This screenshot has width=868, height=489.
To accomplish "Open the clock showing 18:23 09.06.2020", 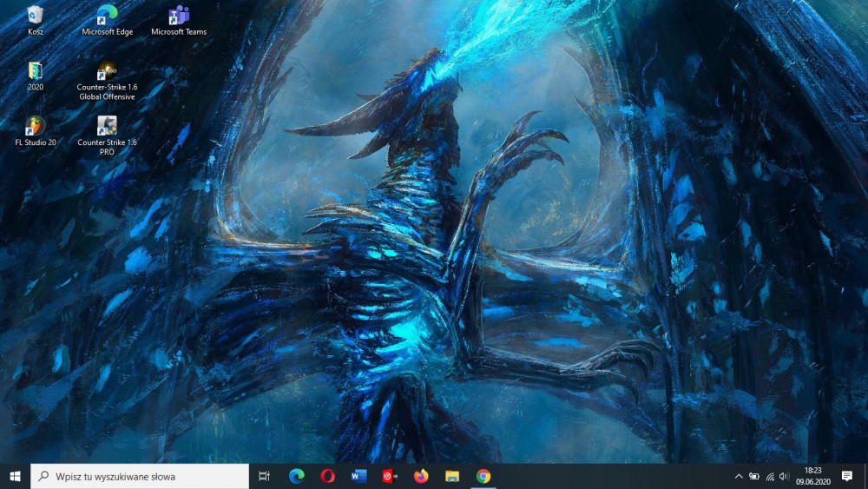I will pos(813,476).
